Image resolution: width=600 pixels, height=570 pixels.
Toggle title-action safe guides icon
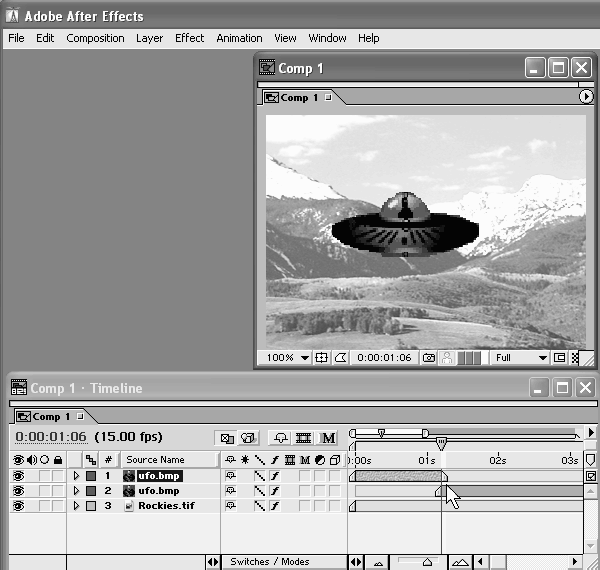pos(322,357)
